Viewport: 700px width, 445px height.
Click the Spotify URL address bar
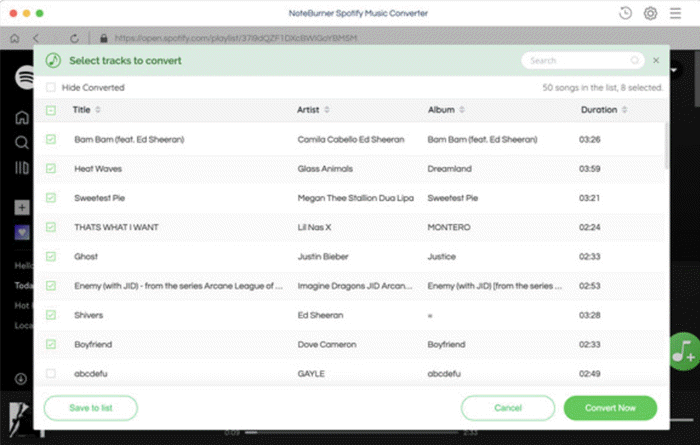pos(236,38)
